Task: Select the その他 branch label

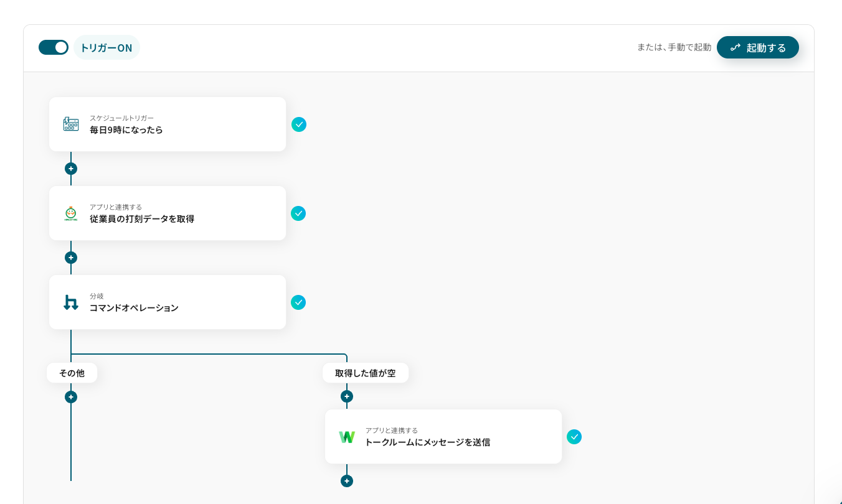Action: point(72,373)
